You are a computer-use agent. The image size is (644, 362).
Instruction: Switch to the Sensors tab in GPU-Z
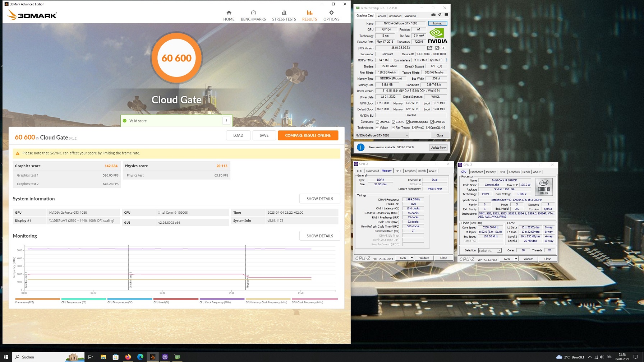(381, 16)
